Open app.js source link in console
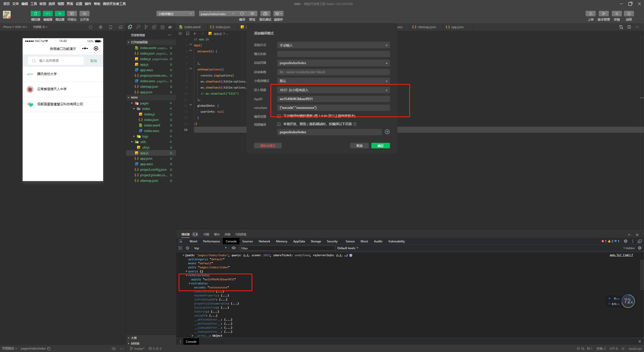This screenshot has width=644, height=352. tap(621, 255)
